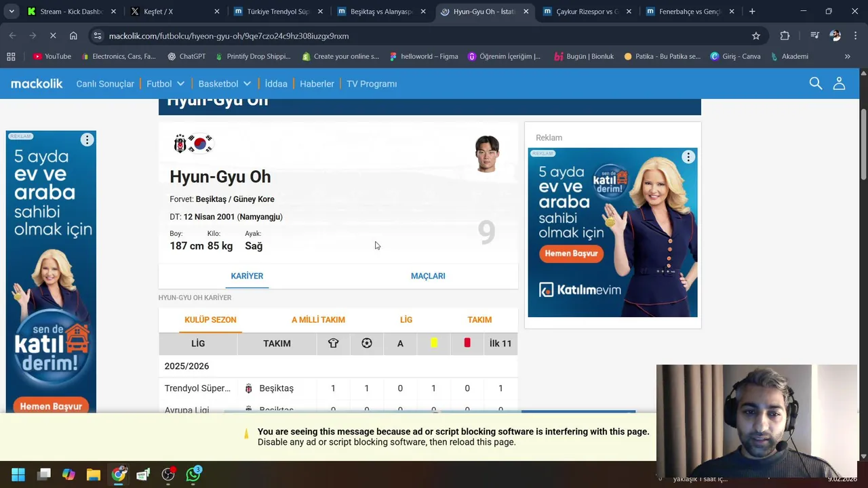Click the İlk 11 column header
Viewport: 868px width, 488px height.
(500, 344)
